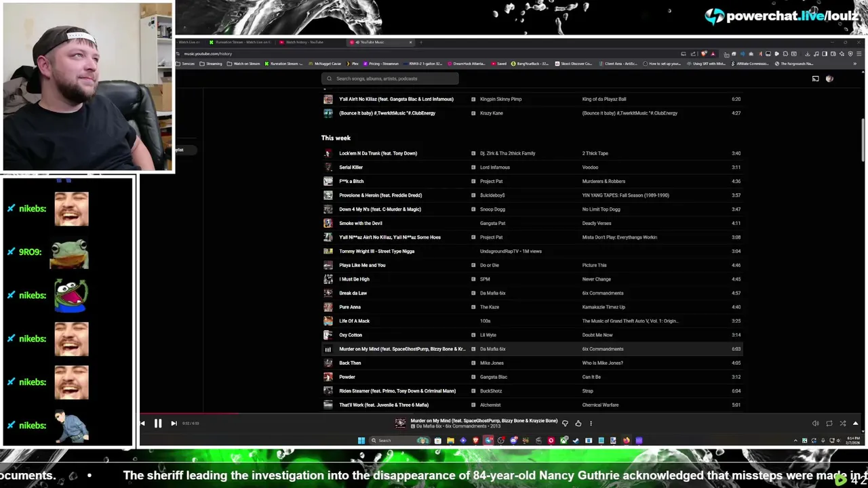Close the YouTube Music browser tab

coord(410,42)
